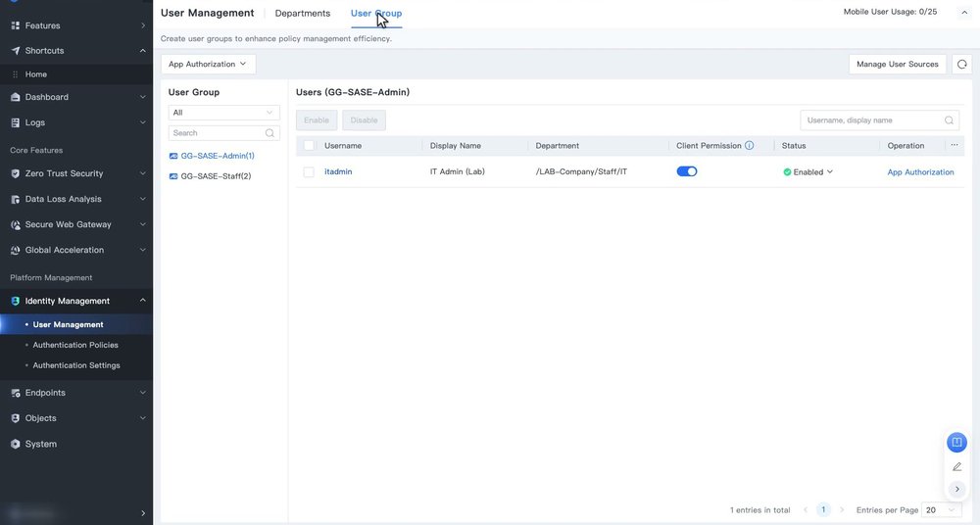Click the Secure Web Gateway icon

click(16, 224)
